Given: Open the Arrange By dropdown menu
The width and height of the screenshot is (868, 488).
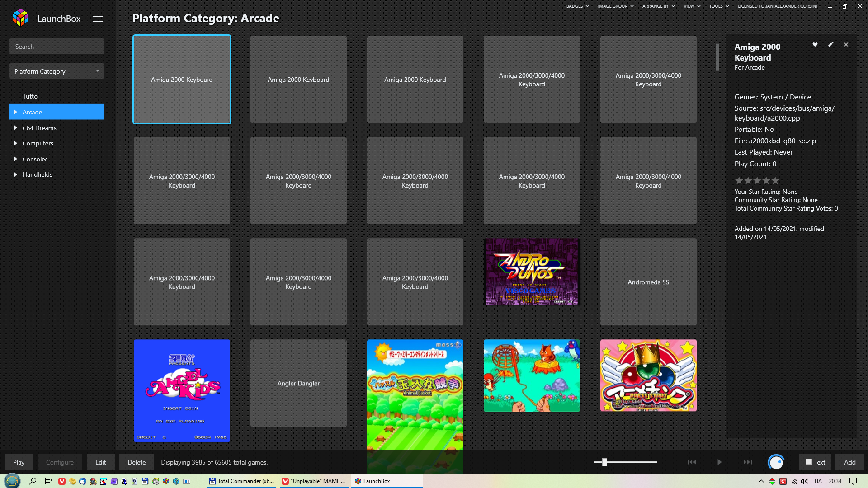Looking at the screenshot, I should pos(659,6).
